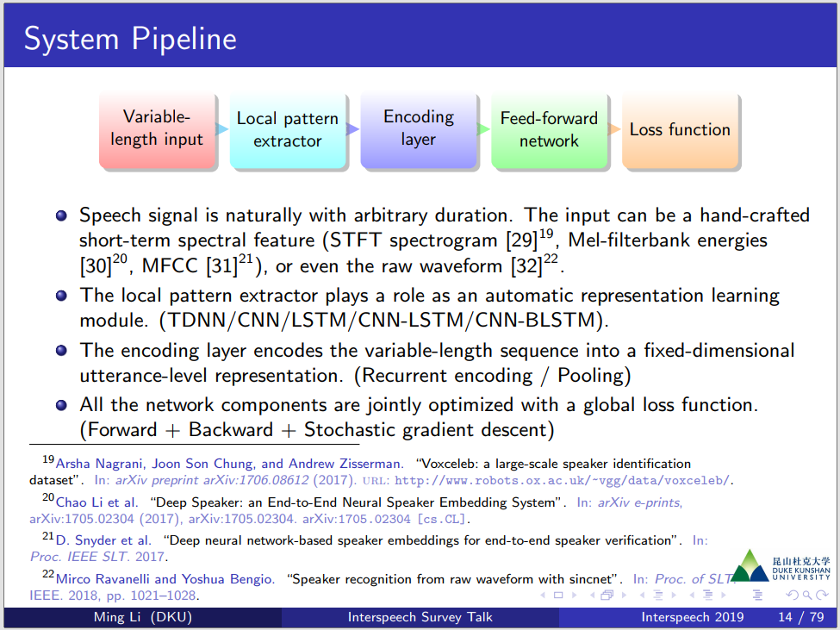
Task: Click the Local pattern extractor block
Action: 288,129
